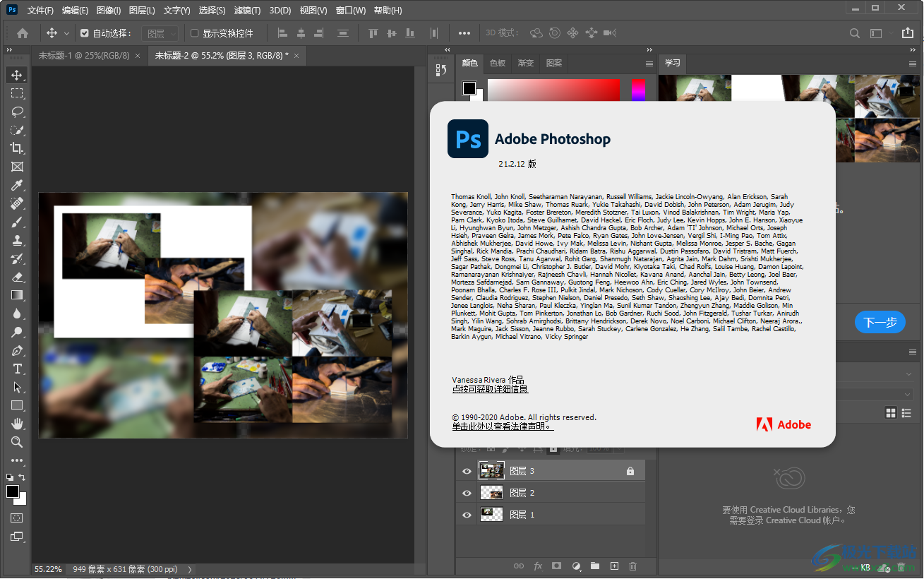Hide 图层 2 with its eye toggle

coord(466,492)
